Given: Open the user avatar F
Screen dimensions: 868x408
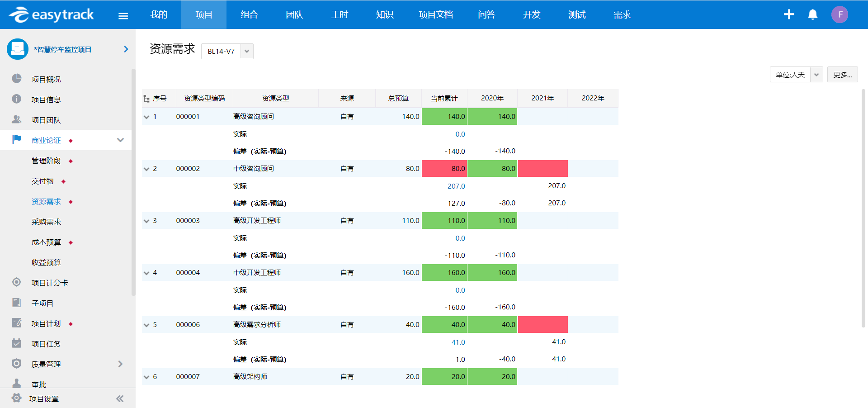Looking at the screenshot, I should [840, 14].
